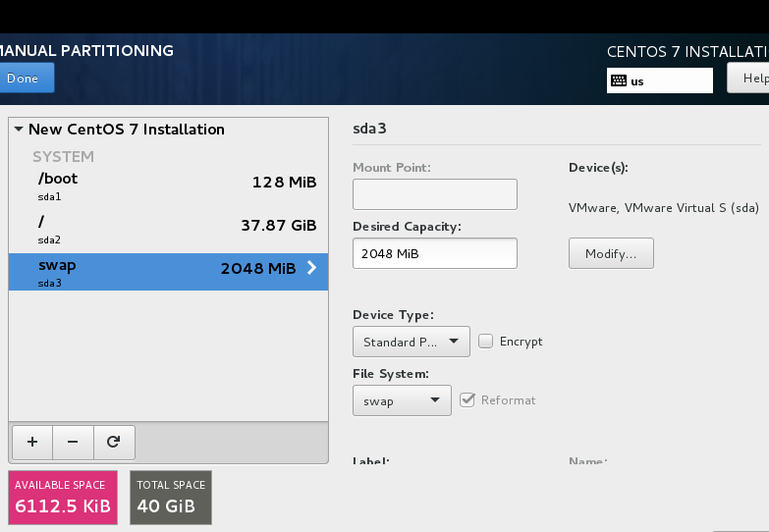Click the Mount Point input field
Image resolution: width=769 pixels, height=532 pixels.
[x=434, y=194]
